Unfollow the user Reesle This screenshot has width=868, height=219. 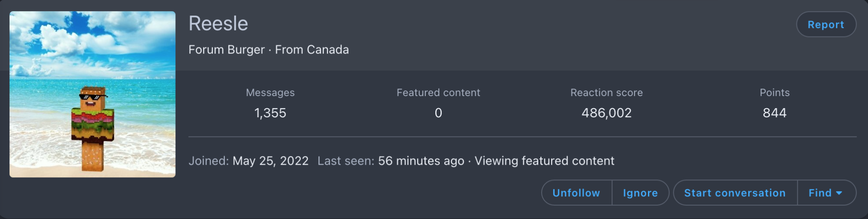576,192
